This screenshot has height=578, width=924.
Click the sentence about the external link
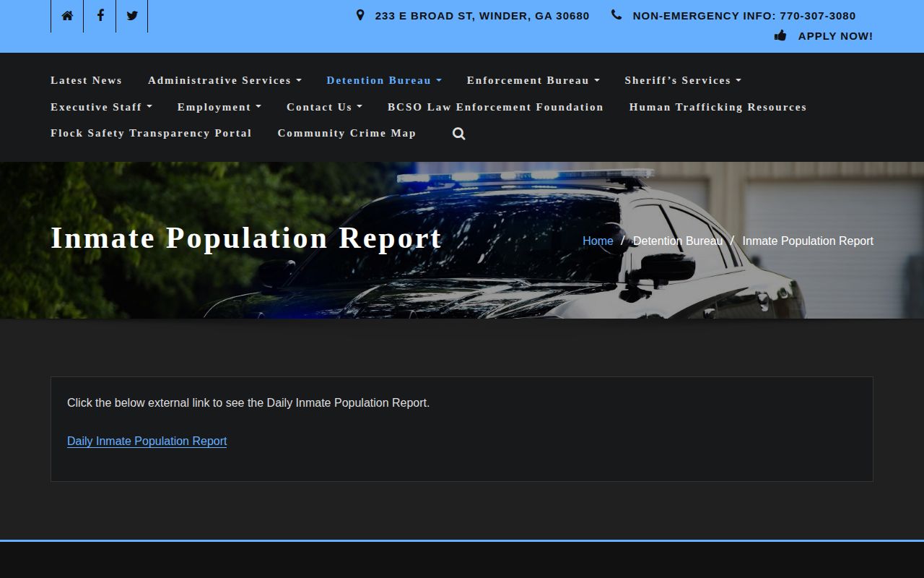tap(248, 402)
